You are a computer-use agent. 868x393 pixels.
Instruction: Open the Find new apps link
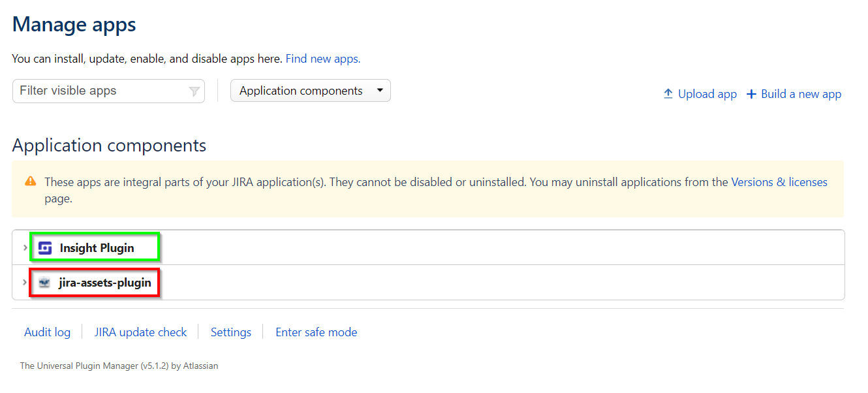pyautogui.click(x=322, y=59)
